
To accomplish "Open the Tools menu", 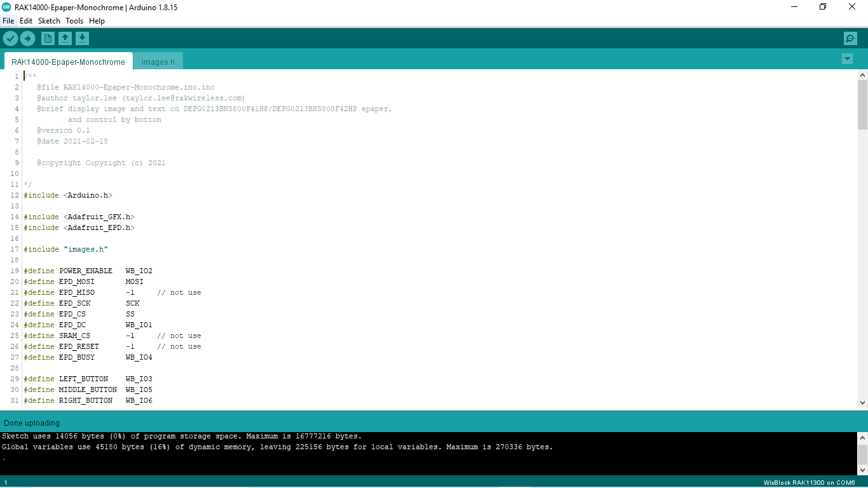I will point(74,21).
